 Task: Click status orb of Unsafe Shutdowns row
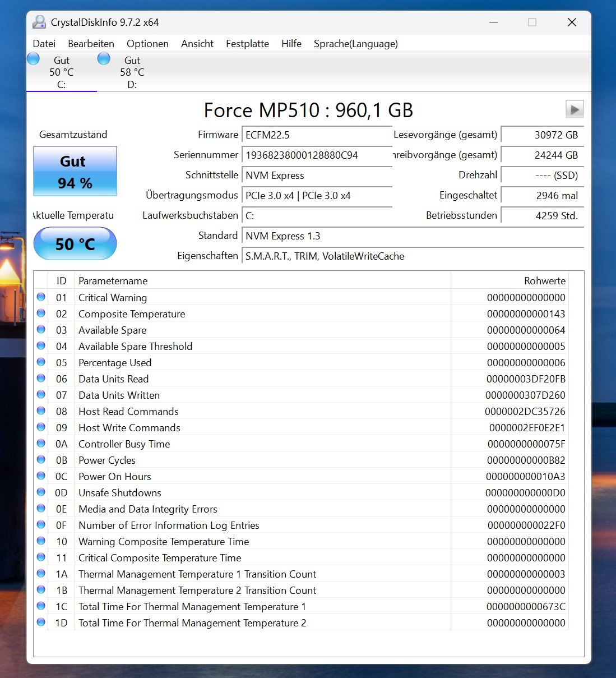point(41,492)
